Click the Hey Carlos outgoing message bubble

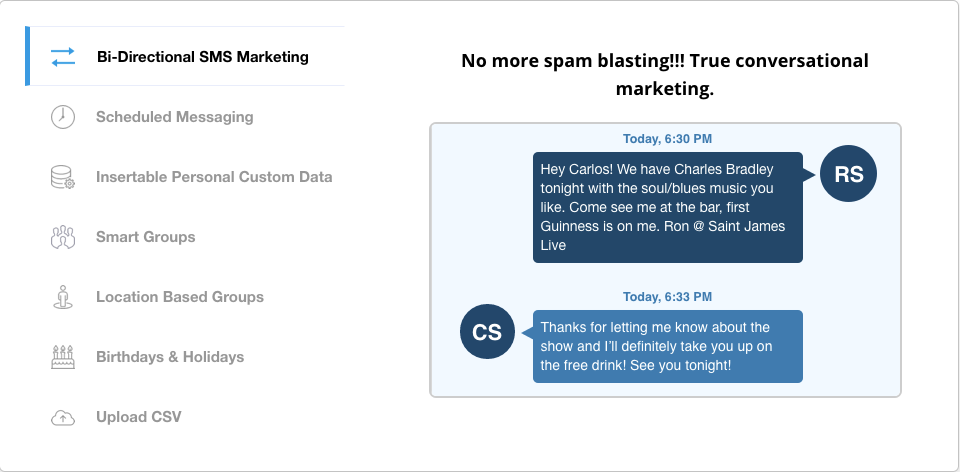667,207
